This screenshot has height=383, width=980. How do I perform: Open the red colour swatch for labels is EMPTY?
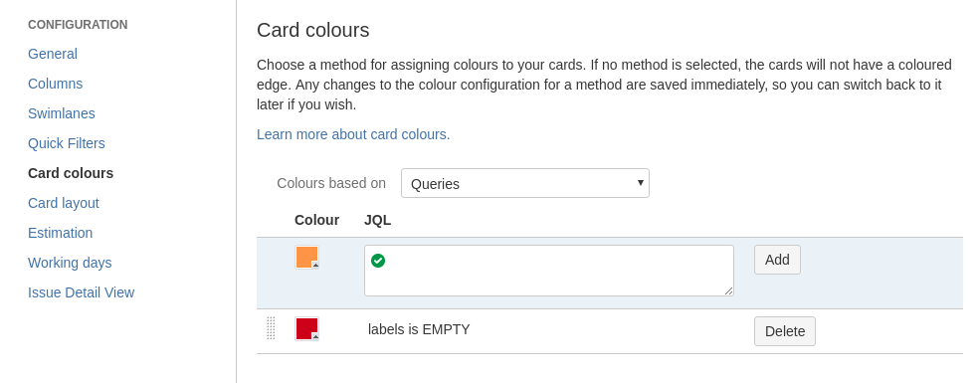click(306, 328)
